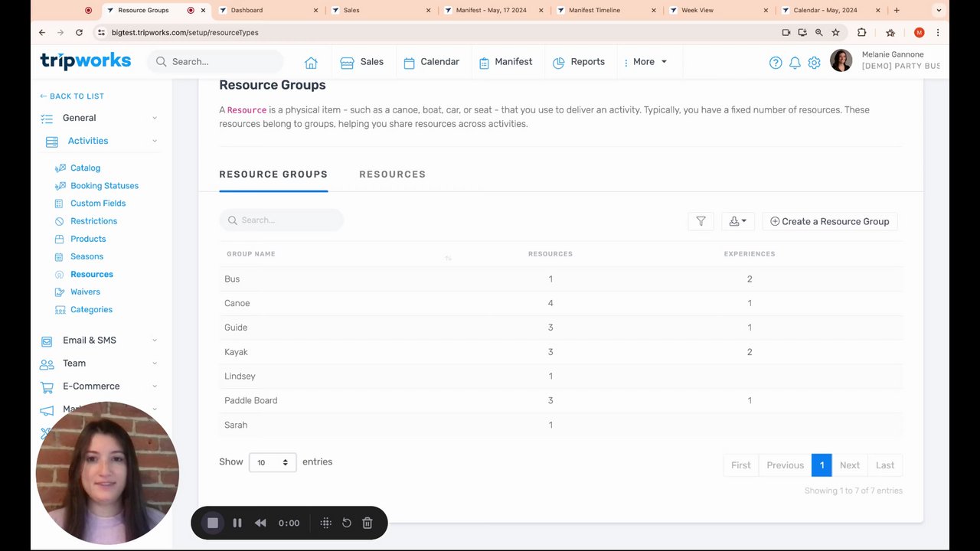Click the Canoe resource group row

point(561,303)
